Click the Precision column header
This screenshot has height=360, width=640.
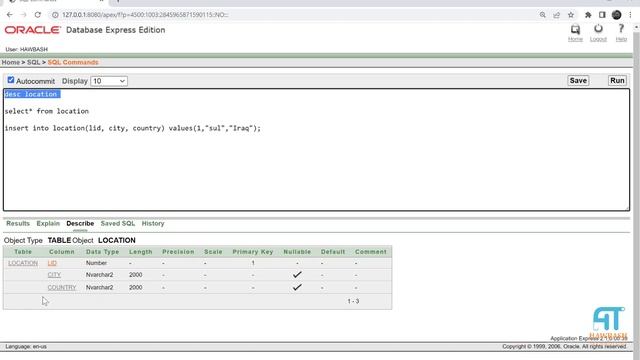[178, 252]
